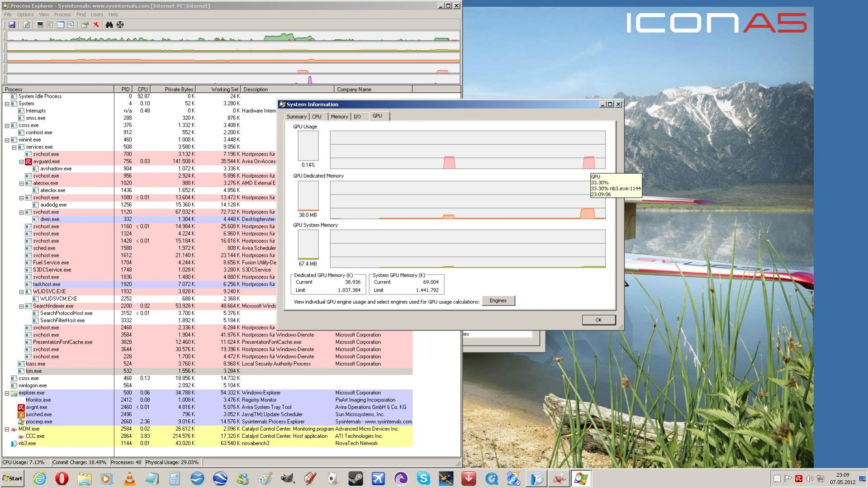Launch Opera browser from the taskbar
Viewport: 868px width, 488px height.
pos(62,479)
